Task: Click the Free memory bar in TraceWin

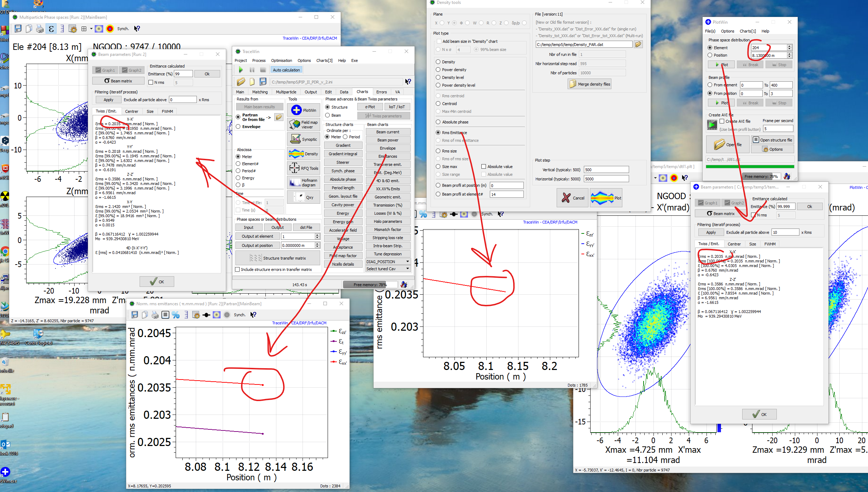Action: 370,284
